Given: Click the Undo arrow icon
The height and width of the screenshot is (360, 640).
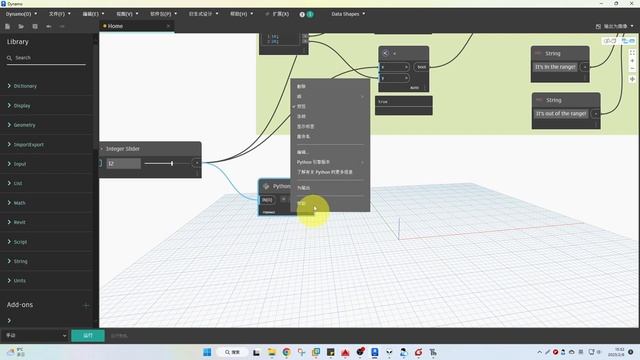Looking at the screenshot, I should (x=49, y=27).
